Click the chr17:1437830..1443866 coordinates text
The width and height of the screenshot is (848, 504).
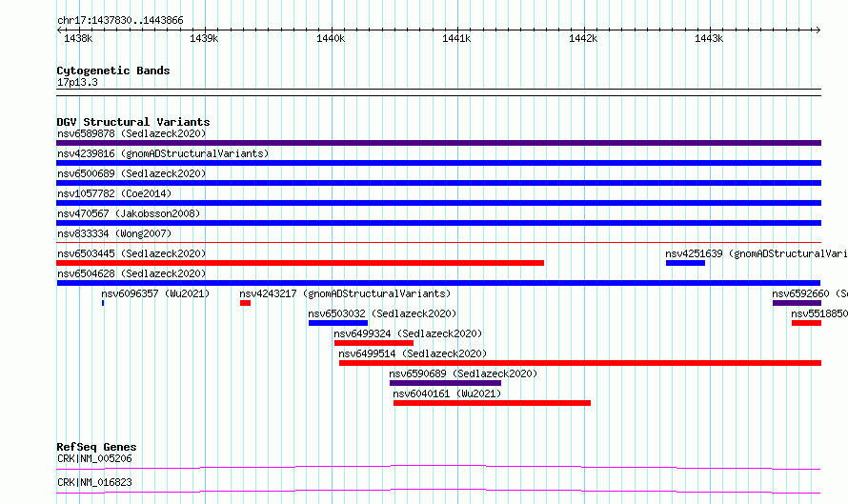coord(120,21)
